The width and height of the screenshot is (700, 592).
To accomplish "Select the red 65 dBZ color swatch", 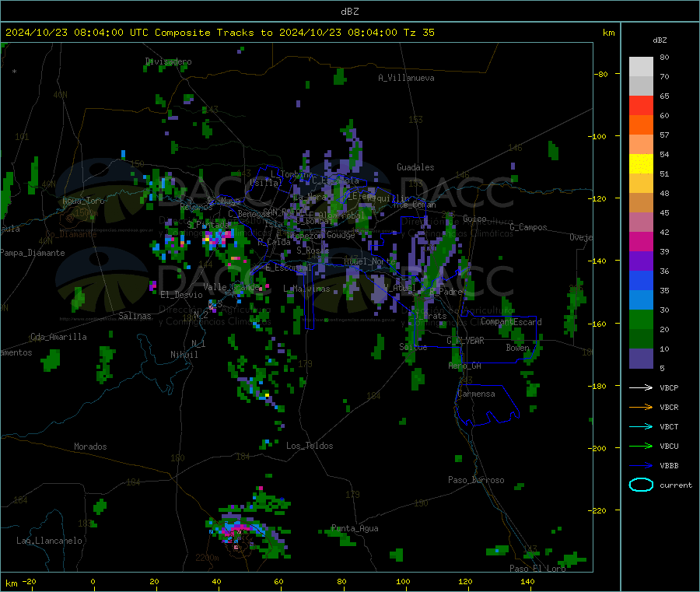I will (x=641, y=105).
